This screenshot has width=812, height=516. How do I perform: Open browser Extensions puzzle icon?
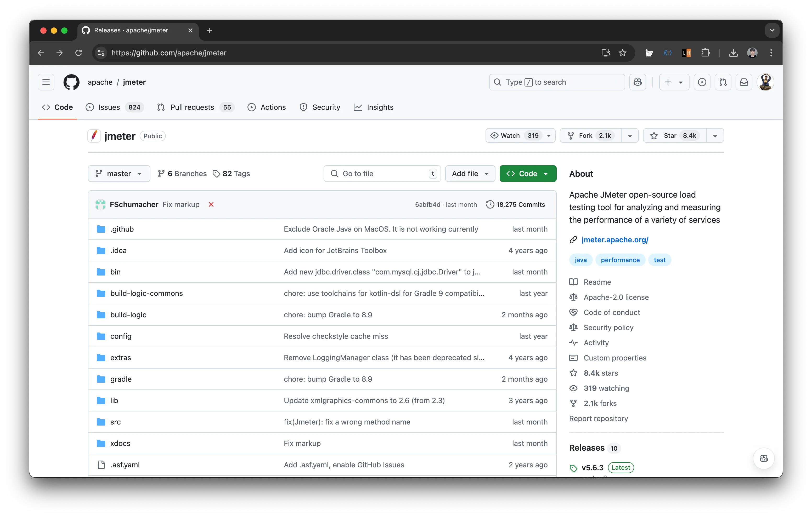pos(705,53)
